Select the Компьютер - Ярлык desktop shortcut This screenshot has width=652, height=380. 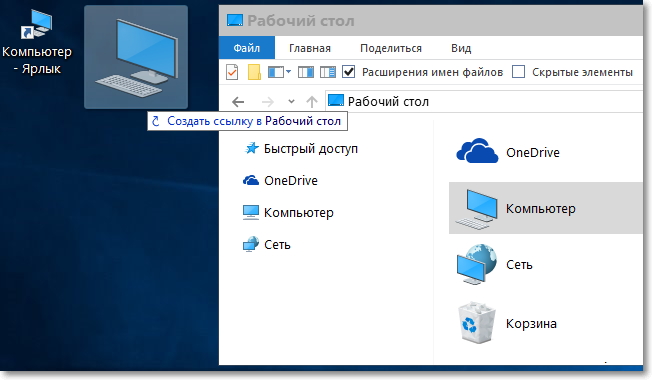[37, 42]
